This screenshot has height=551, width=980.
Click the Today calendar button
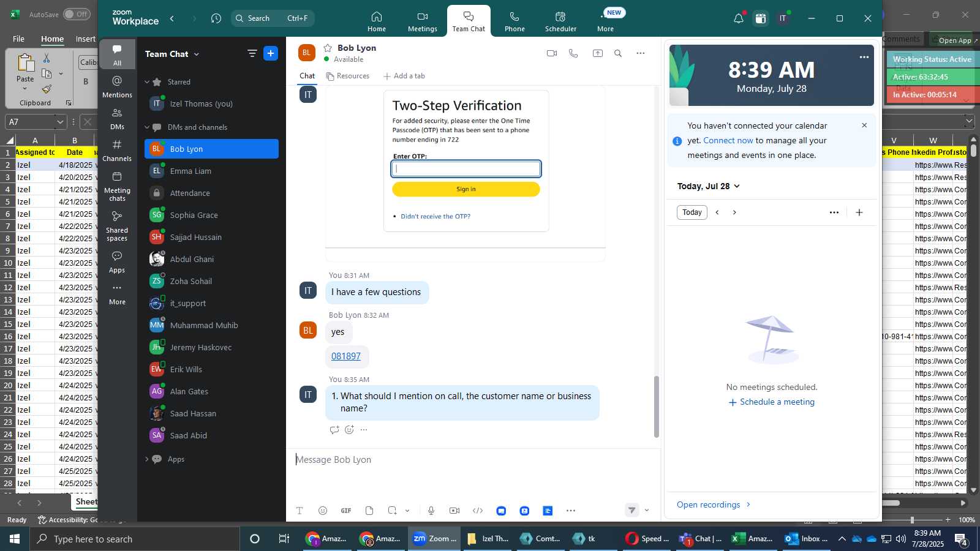(x=692, y=212)
